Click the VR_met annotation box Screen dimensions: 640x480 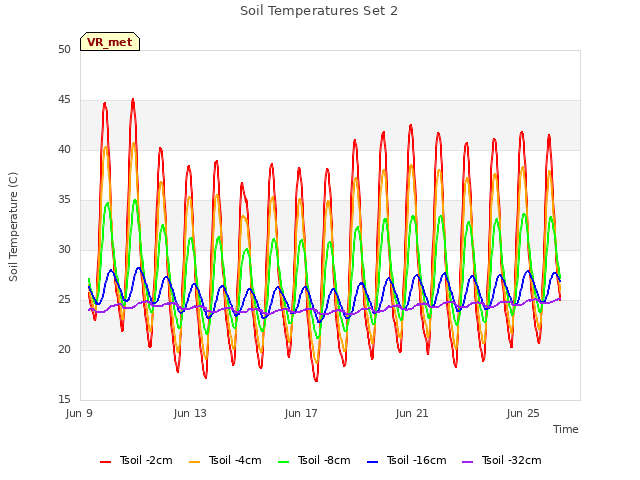[110, 42]
